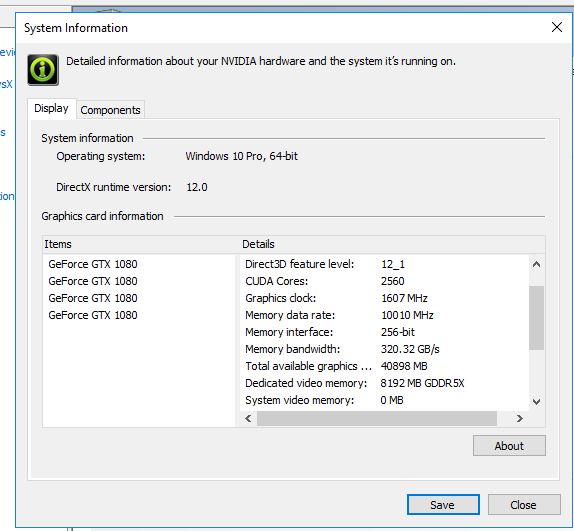This screenshot has height=531, width=574.
Task: Click the Close button
Action: click(x=524, y=505)
